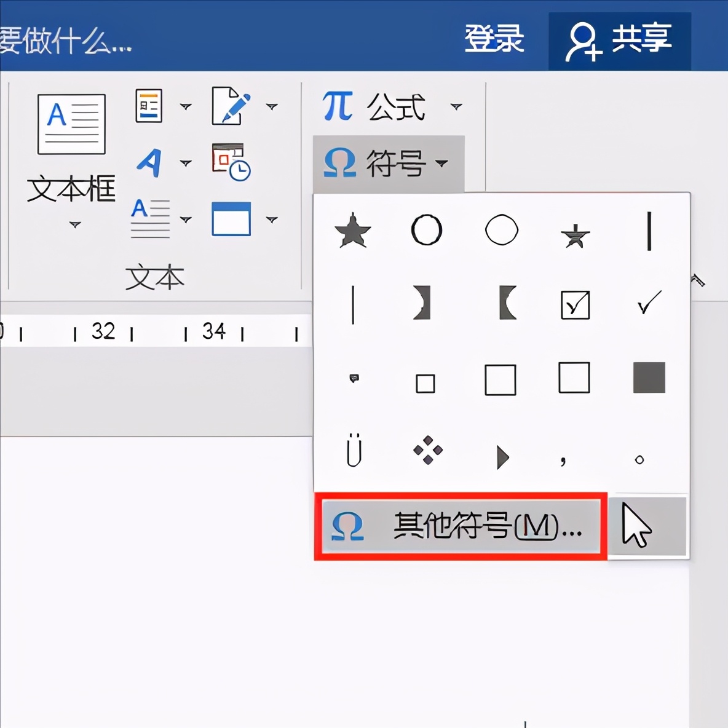Expand the Signature Line dropdown arrow
The height and width of the screenshot is (728, 728).
[x=272, y=107]
